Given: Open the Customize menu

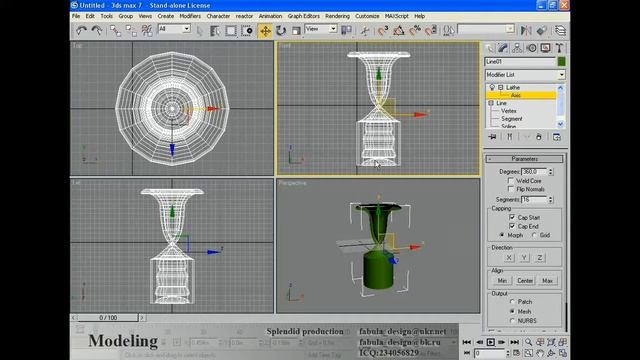Looking at the screenshot, I should pos(367,16).
